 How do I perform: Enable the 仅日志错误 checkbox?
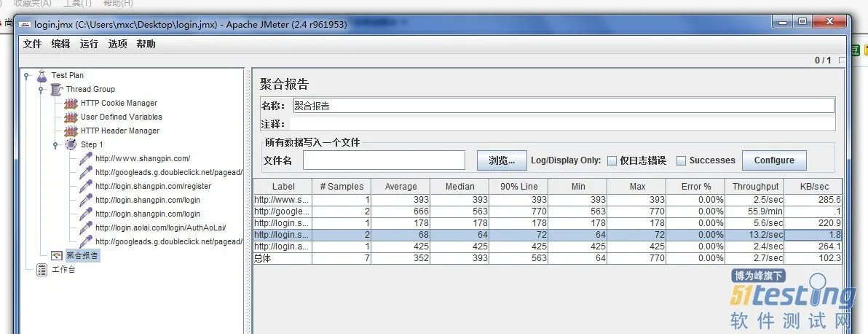[x=612, y=161]
